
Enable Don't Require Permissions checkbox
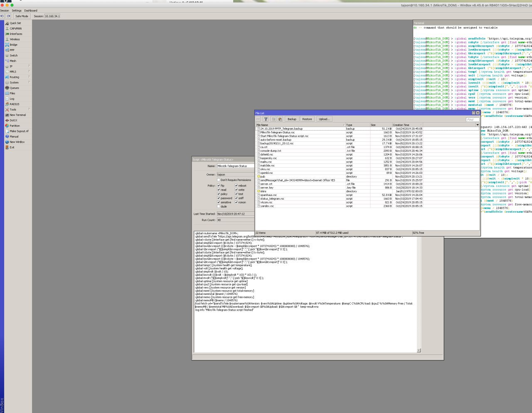[219, 180]
